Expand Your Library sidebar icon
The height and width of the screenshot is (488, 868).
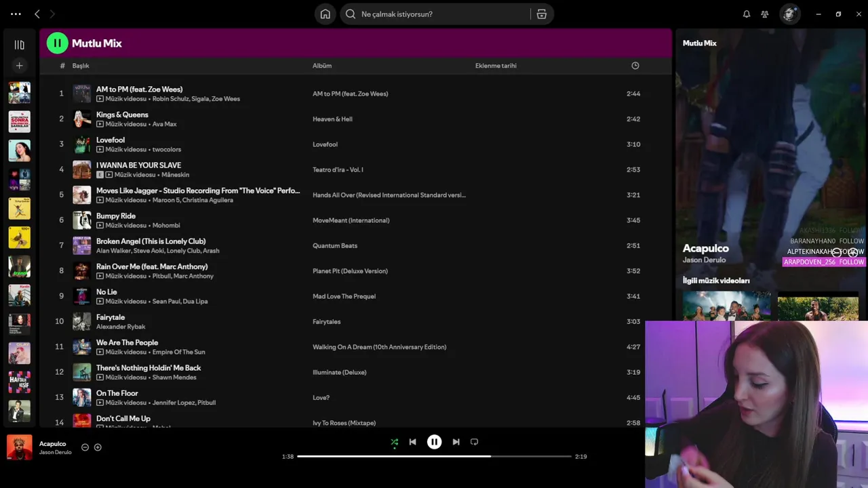19,45
